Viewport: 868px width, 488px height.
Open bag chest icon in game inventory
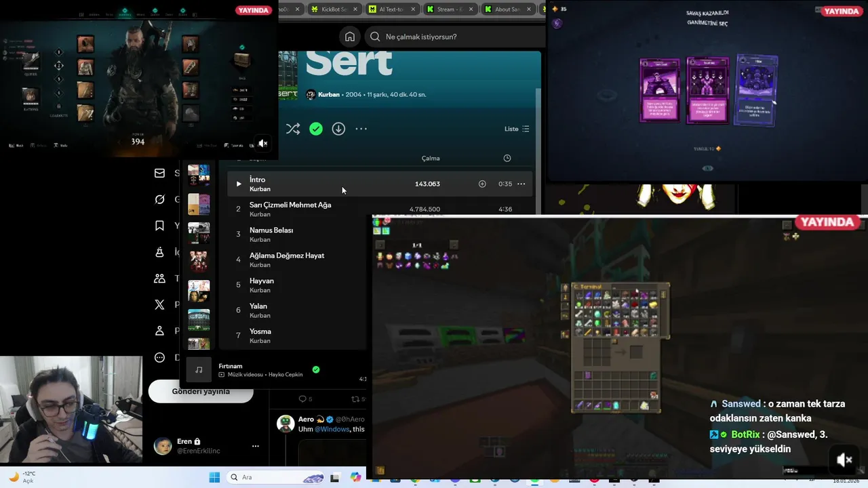(x=242, y=61)
